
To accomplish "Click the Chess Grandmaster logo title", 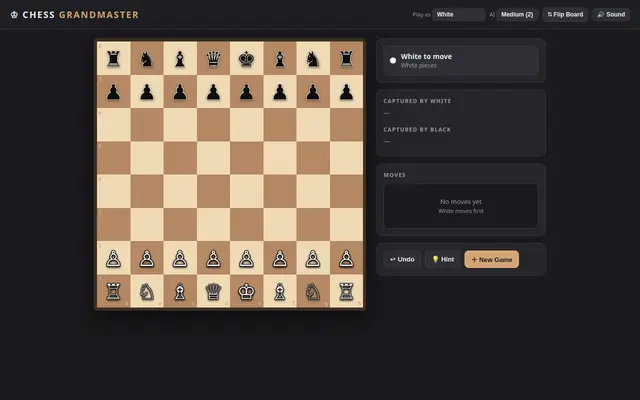I will click(x=75, y=15).
